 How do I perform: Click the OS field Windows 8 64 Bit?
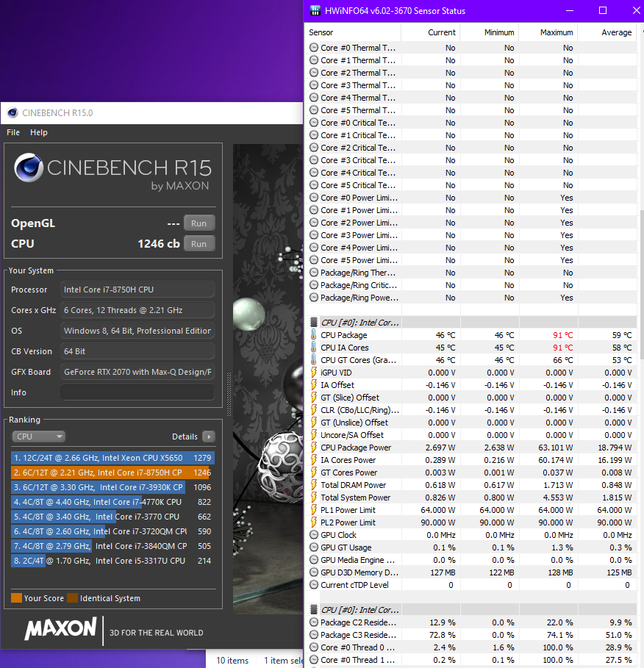click(137, 331)
